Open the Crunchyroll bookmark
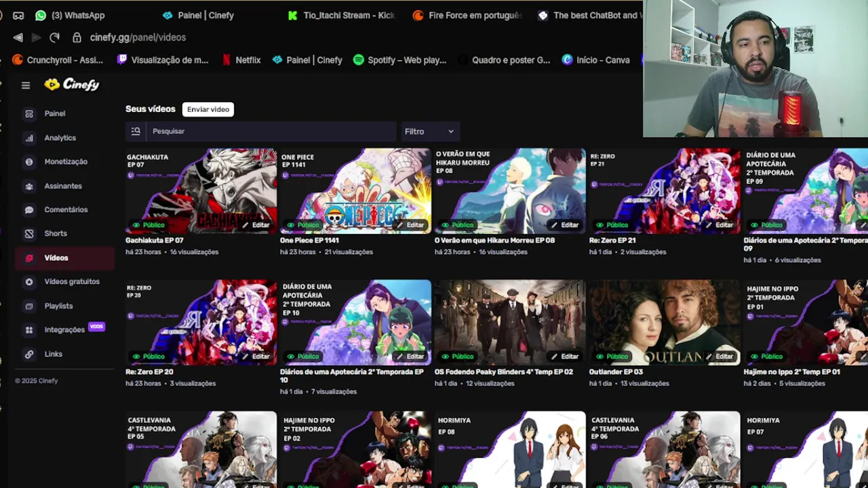The height and width of the screenshot is (488, 868). pyautogui.click(x=58, y=60)
